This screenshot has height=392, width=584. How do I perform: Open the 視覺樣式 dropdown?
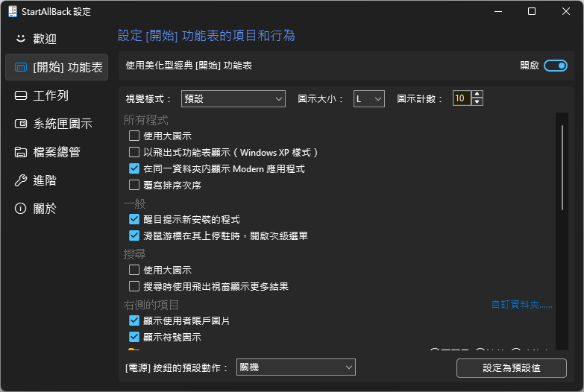coord(233,98)
